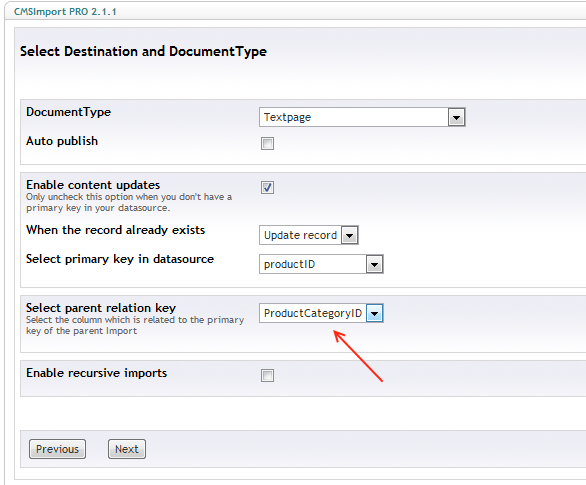Click the ProductCategoryID combo box text
The width and height of the screenshot is (586, 485).
tap(313, 313)
